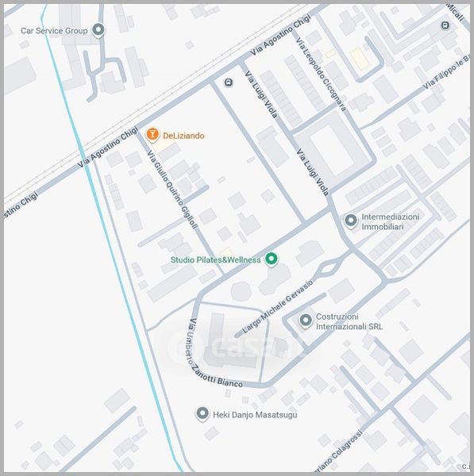Select the bus stop icon near Micali street
The height and width of the screenshot is (476, 474).
point(445,25)
